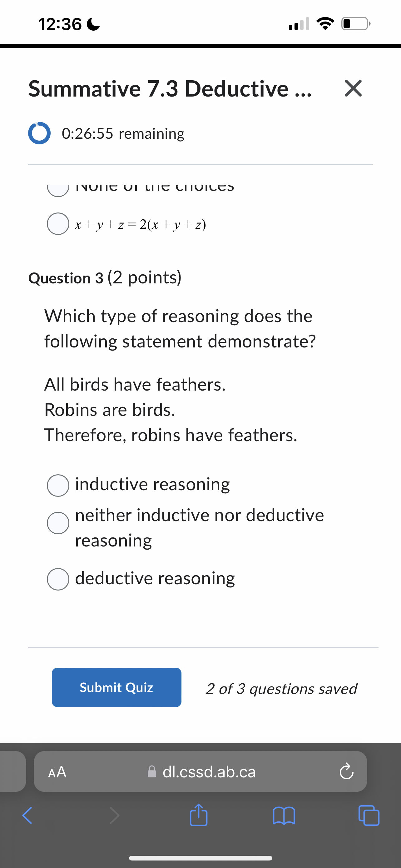
Task: Open the Bookmarks icon in Safari toolbar
Action: pyautogui.click(x=285, y=816)
